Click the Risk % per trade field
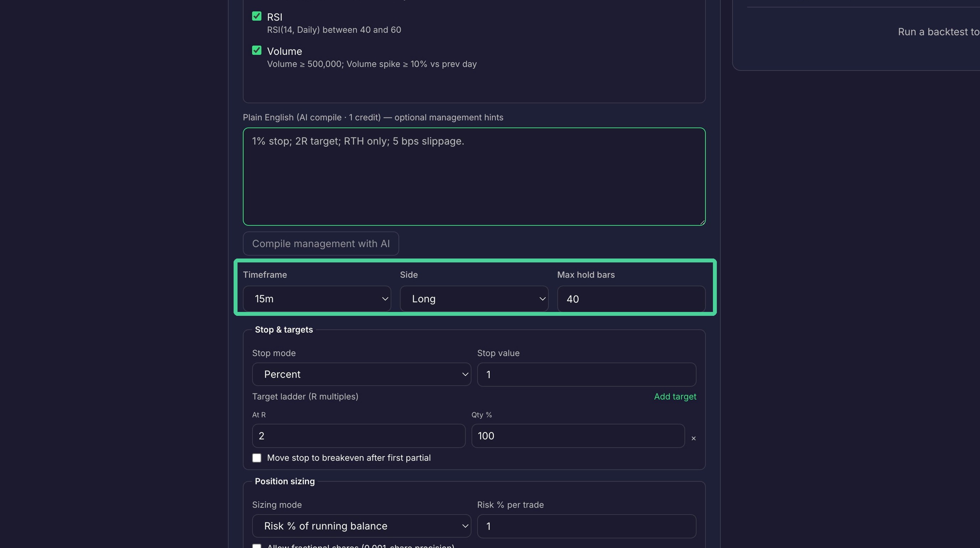Screen dimensions: 980x548 click(587, 526)
